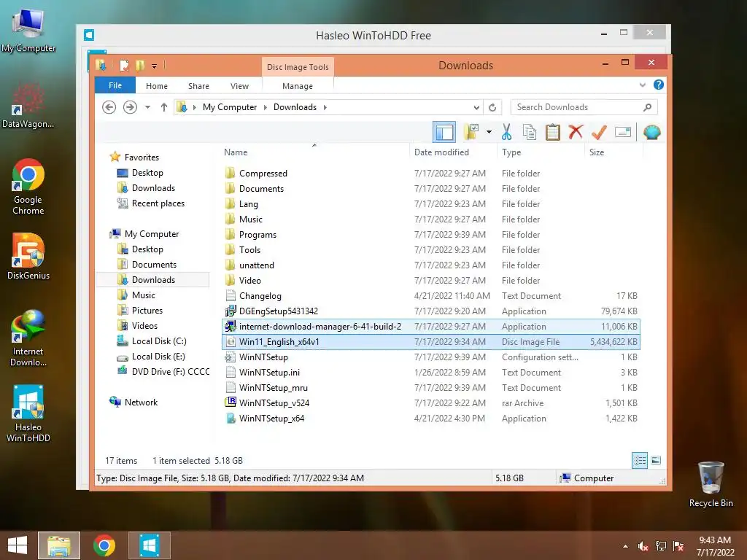Select the WinNTSetup_x64 application

click(x=271, y=418)
